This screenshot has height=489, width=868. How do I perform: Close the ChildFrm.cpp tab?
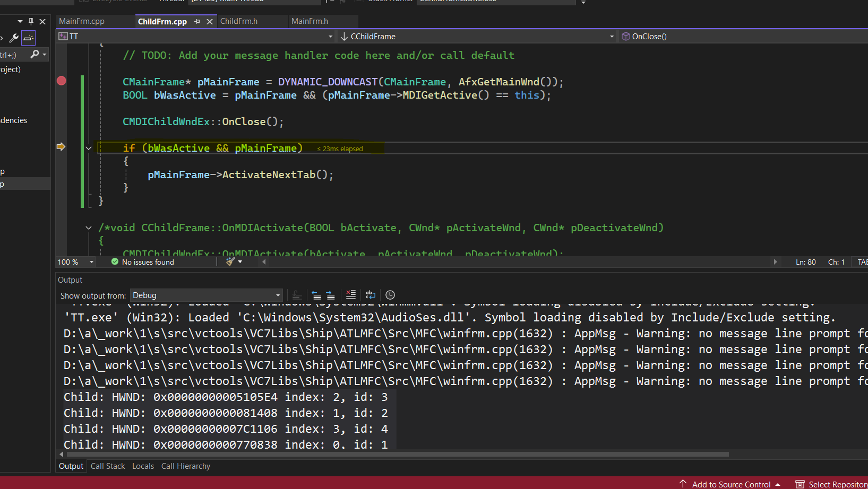coord(210,22)
